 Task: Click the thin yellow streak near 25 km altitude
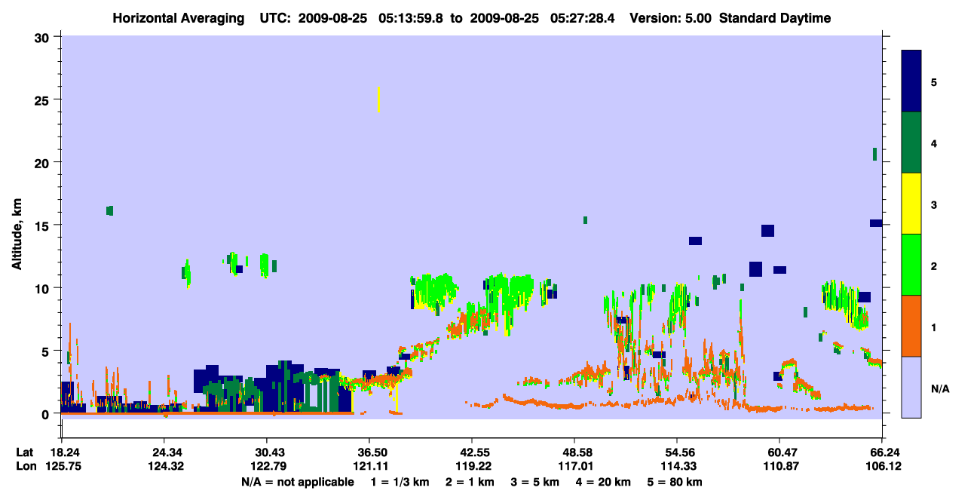(x=378, y=100)
